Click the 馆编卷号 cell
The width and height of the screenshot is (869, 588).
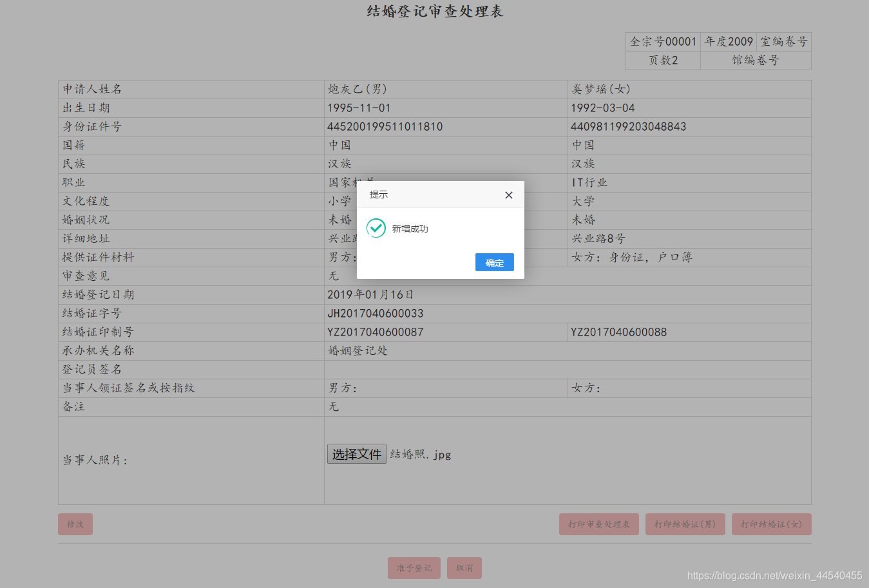(756, 61)
